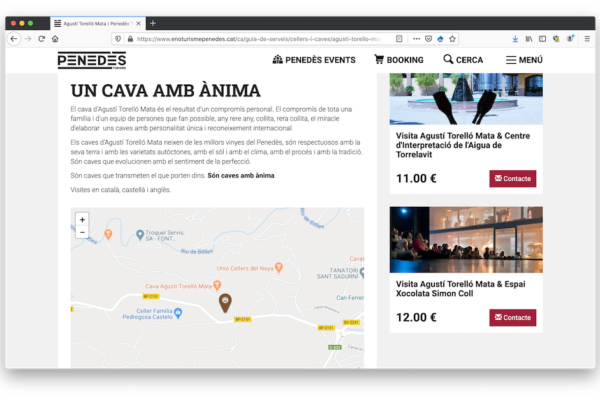600x400 pixels.
Task: Open the Menú hamburger navigation
Action: (524, 60)
